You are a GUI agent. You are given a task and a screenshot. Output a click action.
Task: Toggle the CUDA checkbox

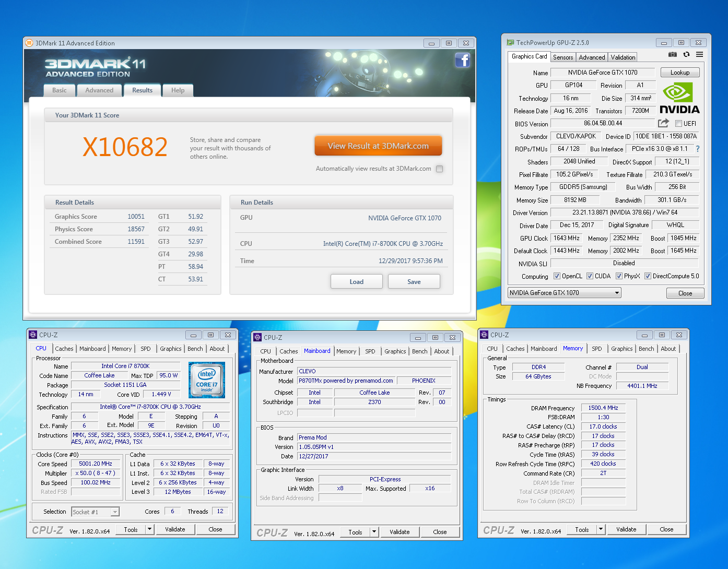coord(590,276)
